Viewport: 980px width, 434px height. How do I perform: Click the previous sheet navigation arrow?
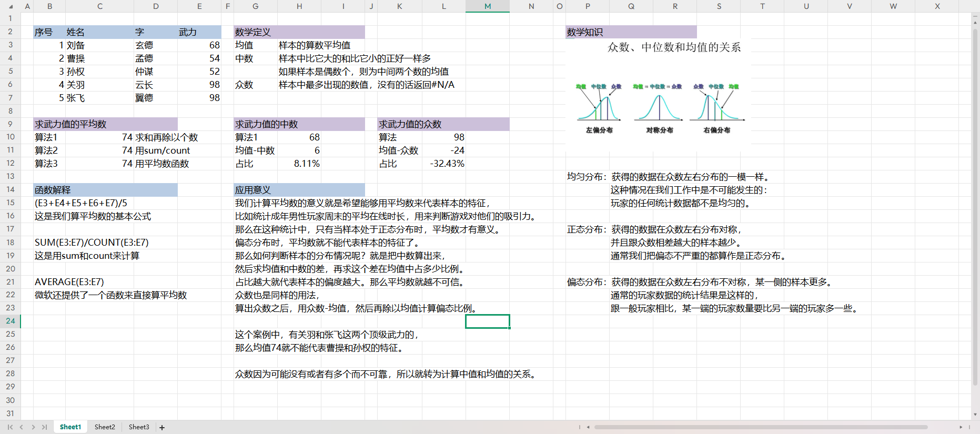coord(22,427)
